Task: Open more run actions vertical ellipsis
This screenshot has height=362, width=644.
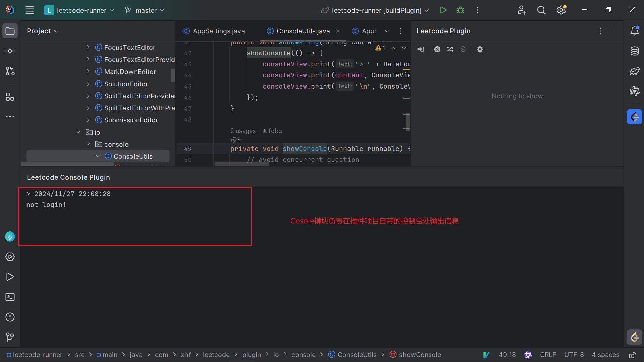Action: click(x=477, y=10)
